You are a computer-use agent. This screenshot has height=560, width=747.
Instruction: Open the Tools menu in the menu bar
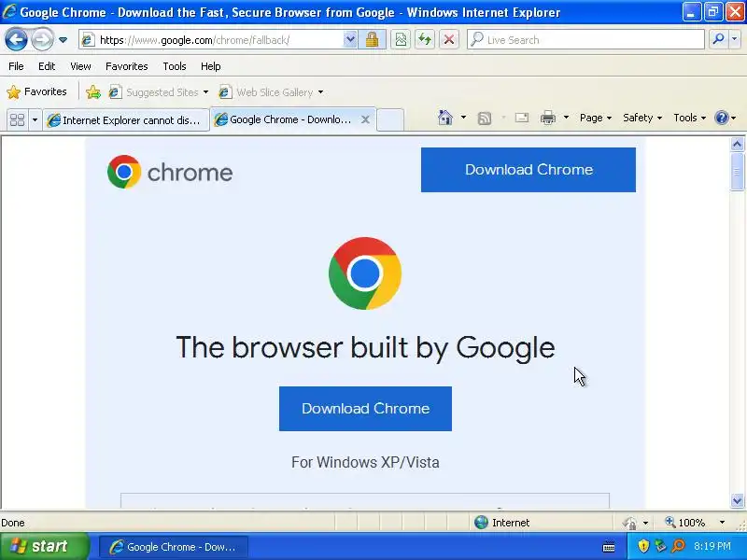(x=175, y=66)
